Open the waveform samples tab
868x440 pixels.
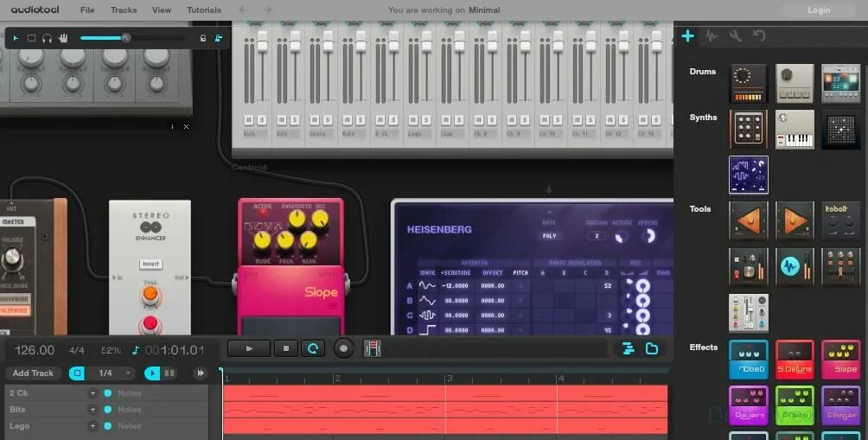pos(712,36)
